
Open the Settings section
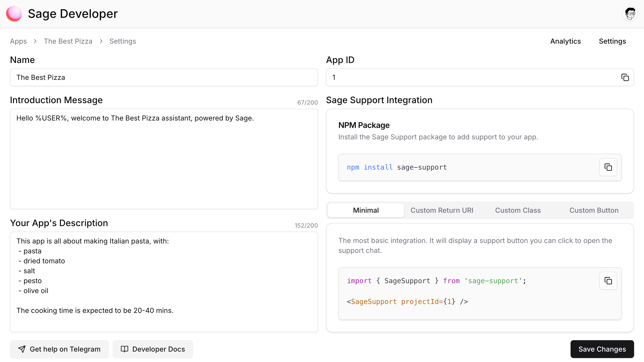[612, 41]
